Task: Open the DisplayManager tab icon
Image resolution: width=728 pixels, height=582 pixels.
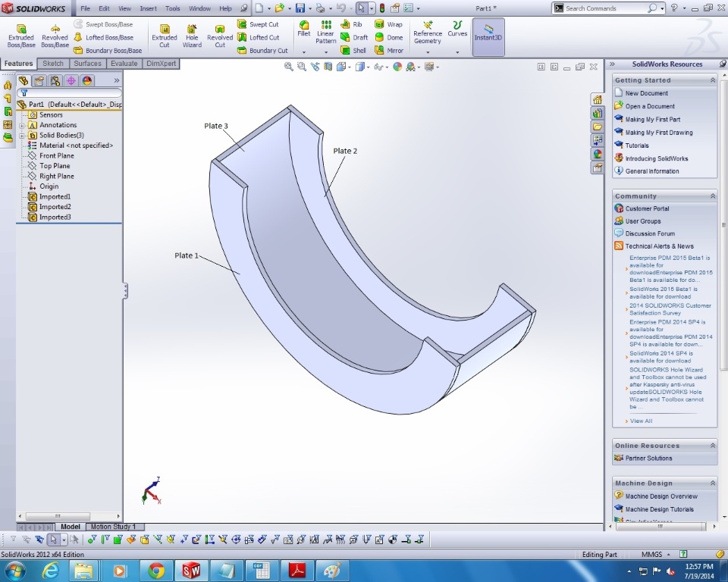Action: click(86, 81)
